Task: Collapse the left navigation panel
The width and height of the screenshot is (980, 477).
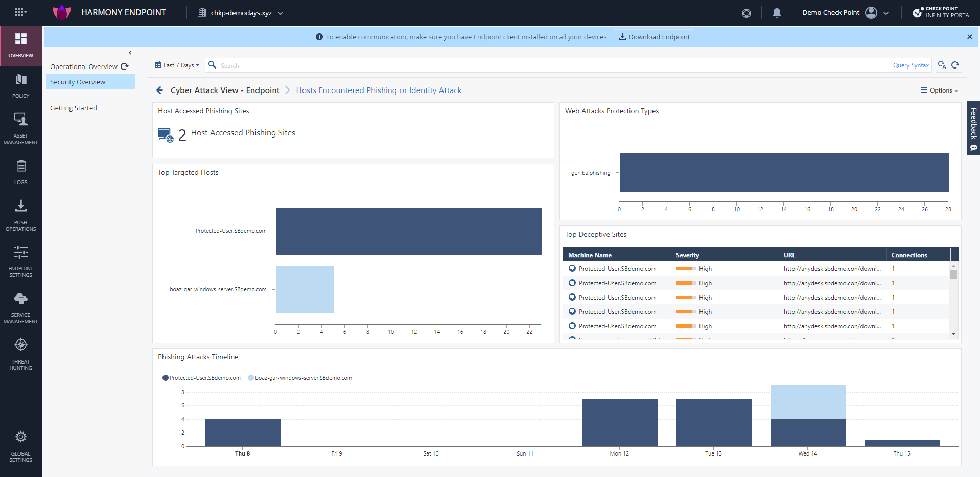Action: tap(130, 53)
